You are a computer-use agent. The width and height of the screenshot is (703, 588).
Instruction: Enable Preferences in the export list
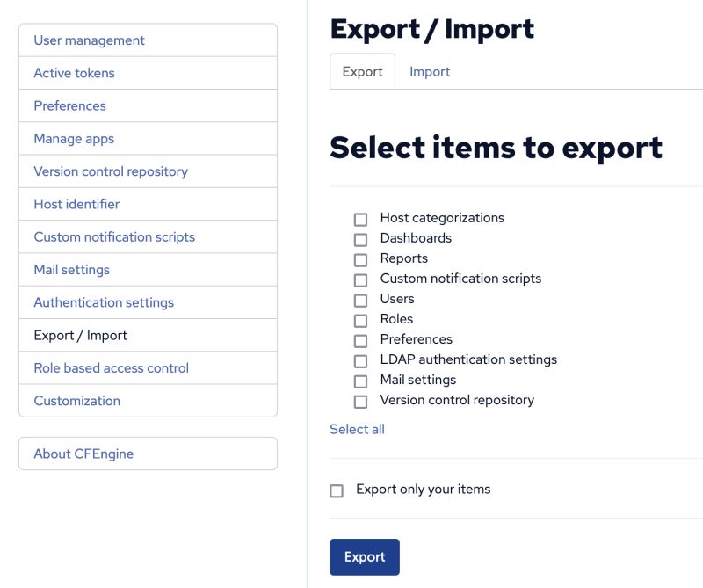pos(360,339)
